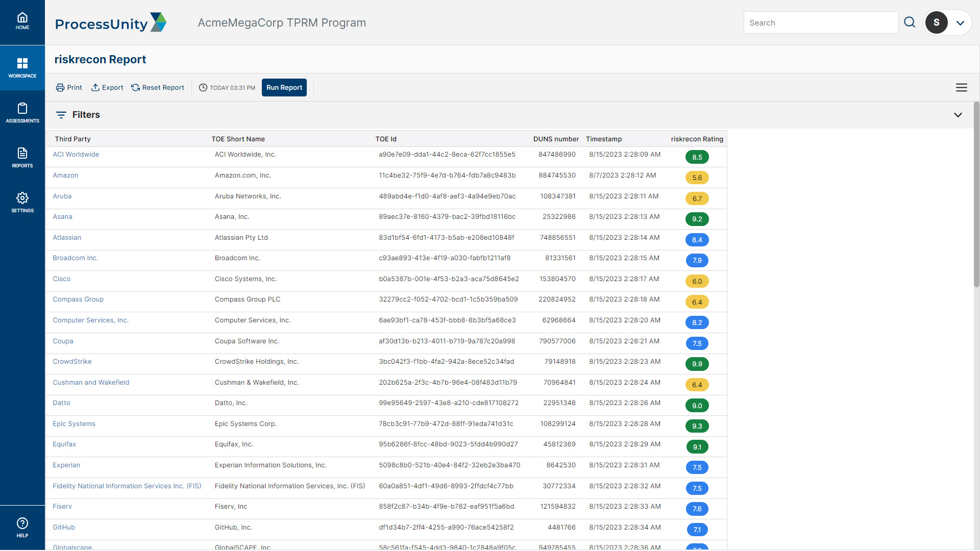This screenshot has width=980, height=551.
Task: Click the Run Report button
Action: [284, 88]
